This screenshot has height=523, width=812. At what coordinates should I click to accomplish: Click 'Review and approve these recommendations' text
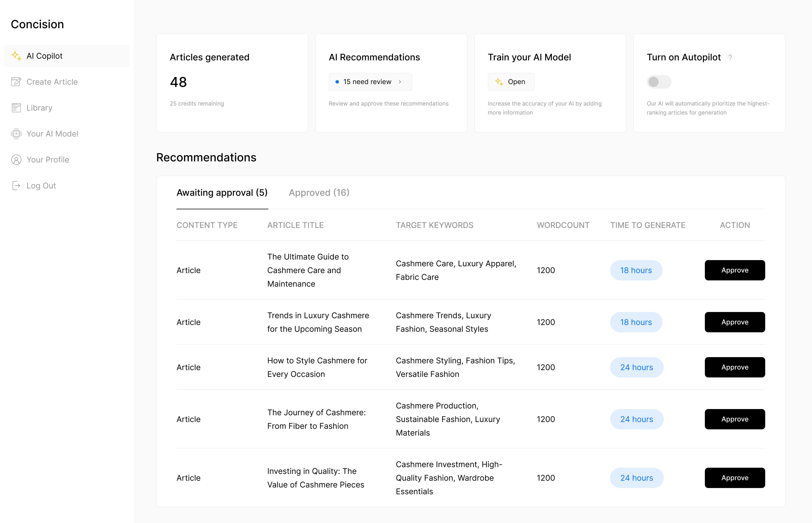point(389,104)
